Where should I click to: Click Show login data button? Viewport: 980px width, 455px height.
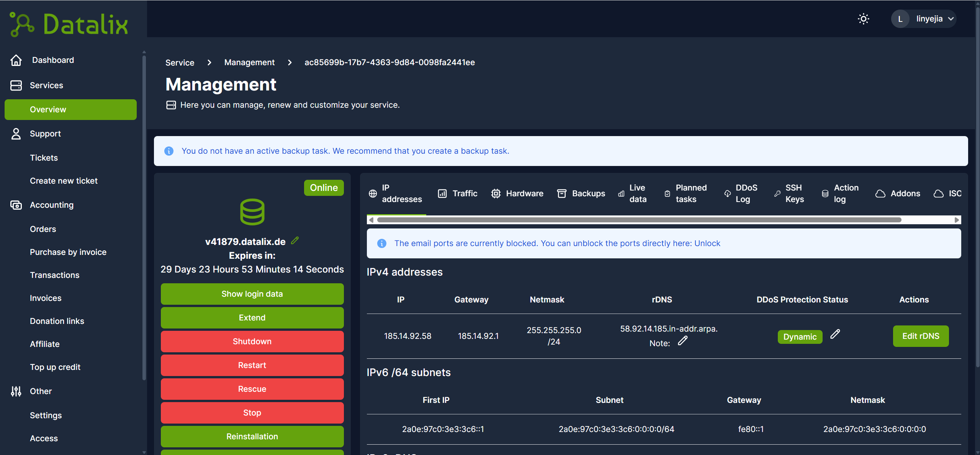coord(252,294)
